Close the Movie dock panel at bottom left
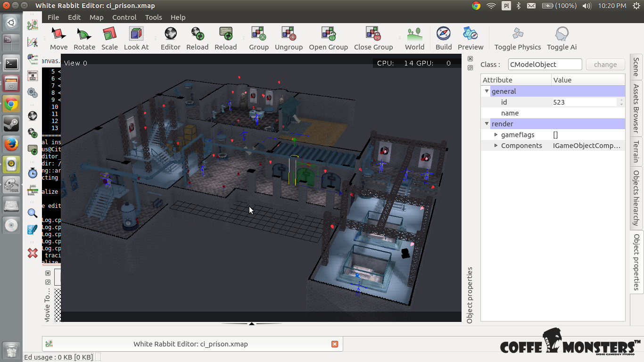 point(48,273)
